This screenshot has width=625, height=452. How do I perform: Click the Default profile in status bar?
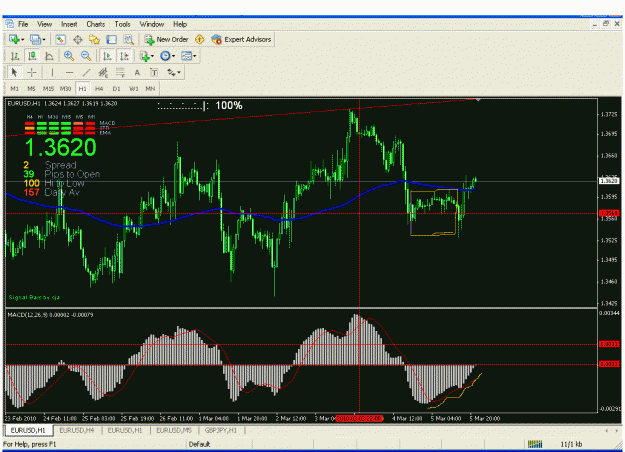point(199,444)
